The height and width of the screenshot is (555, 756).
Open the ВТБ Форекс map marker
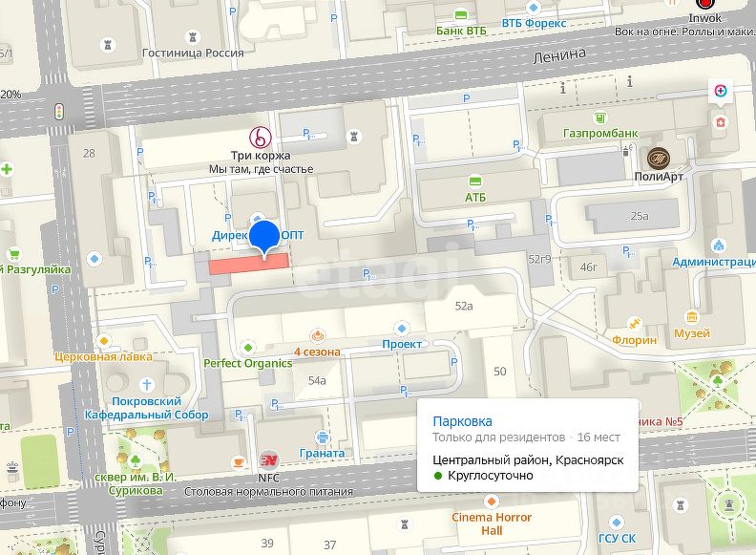(x=534, y=8)
